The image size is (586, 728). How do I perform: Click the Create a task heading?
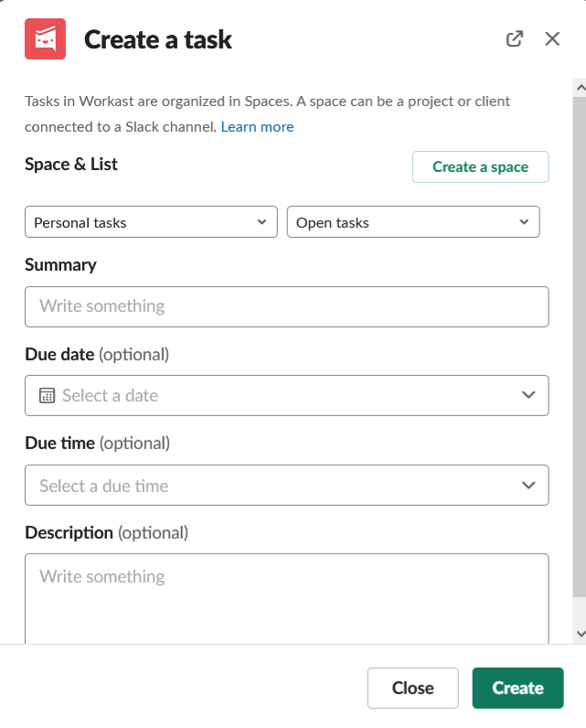coord(158,39)
